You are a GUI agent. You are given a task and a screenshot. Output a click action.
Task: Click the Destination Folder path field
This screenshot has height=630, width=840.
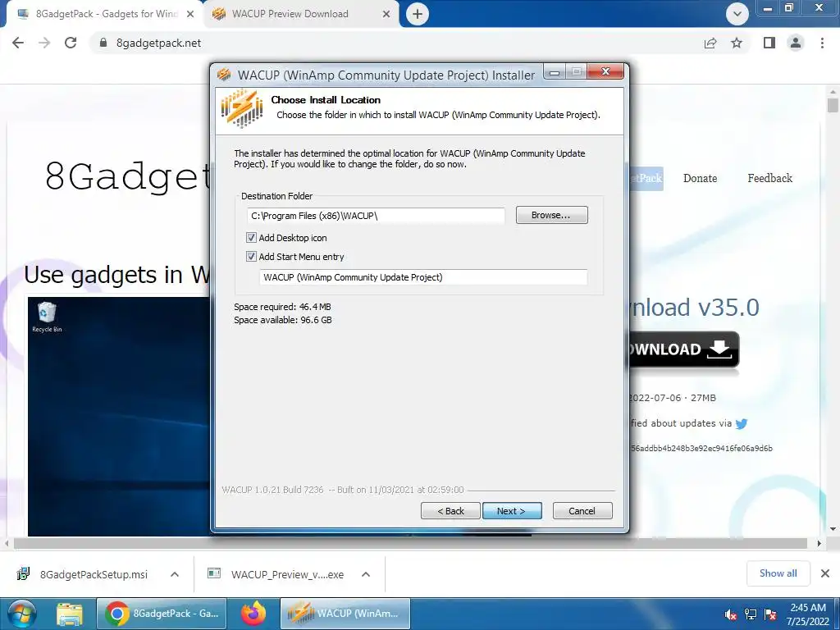click(x=376, y=216)
